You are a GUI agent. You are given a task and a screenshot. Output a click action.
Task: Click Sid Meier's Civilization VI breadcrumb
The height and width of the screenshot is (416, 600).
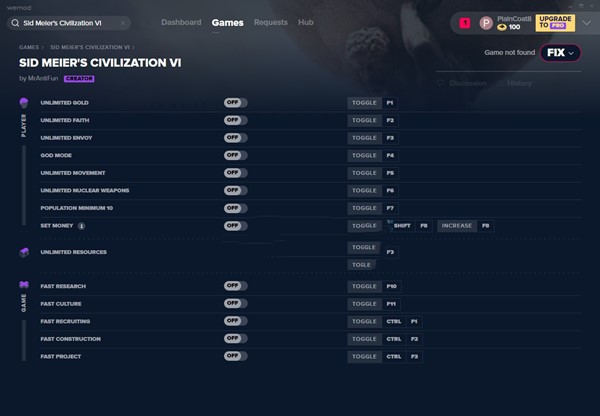coord(90,47)
